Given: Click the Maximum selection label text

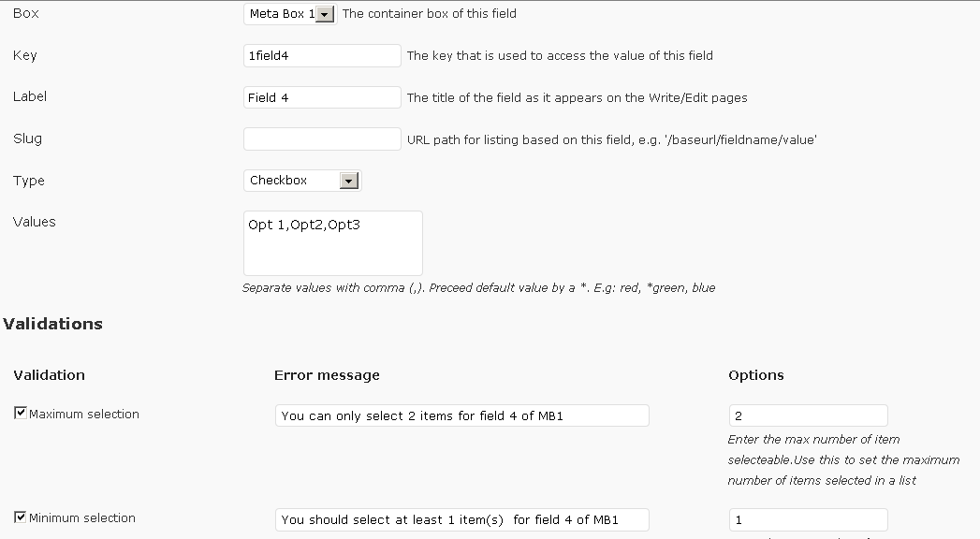Looking at the screenshot, I should (83, 415).
